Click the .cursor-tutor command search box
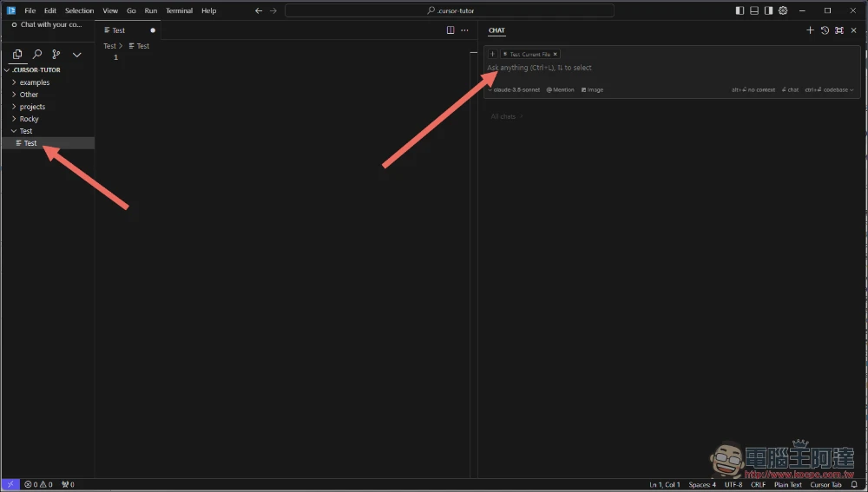Screen dimensions: 868x492 (450, 10)
